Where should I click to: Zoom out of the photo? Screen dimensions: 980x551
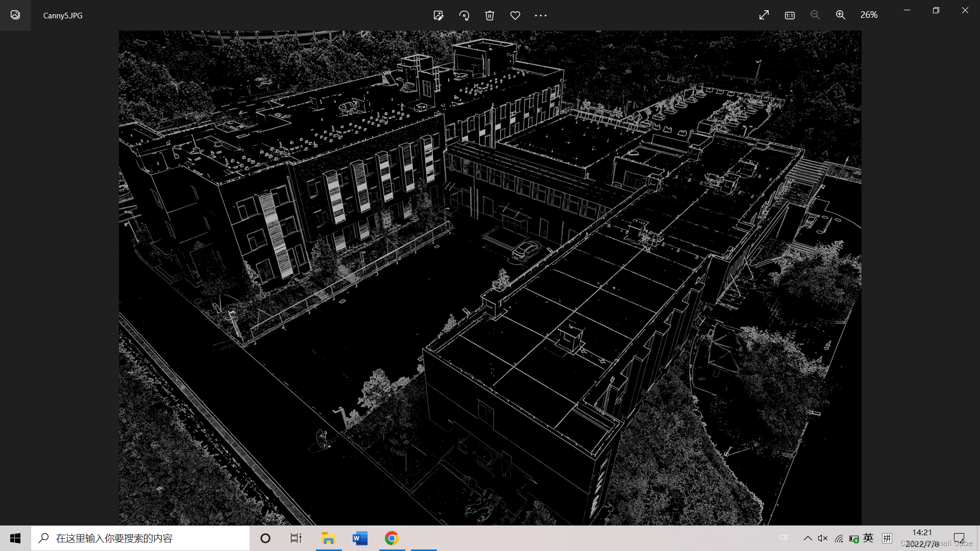pos(815,15)
